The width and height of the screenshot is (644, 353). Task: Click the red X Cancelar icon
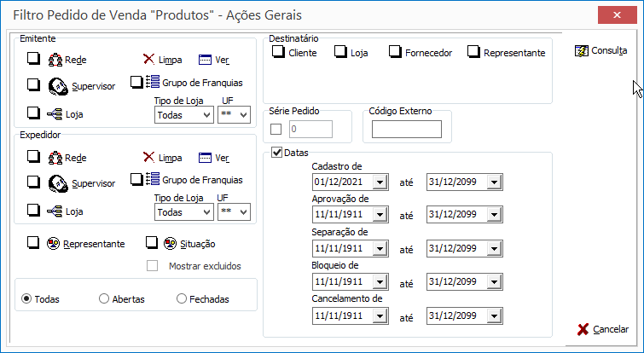coord(583,329)
